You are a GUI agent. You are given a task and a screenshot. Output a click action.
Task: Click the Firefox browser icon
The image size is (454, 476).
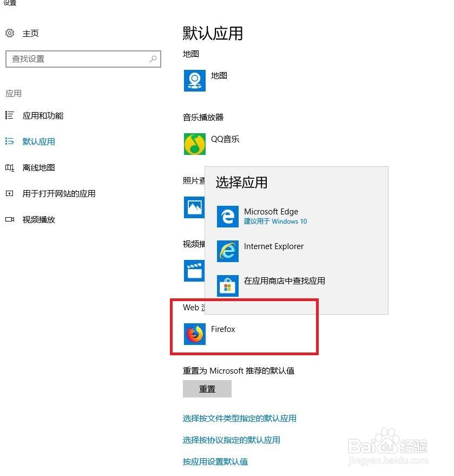tap(194, 334)
